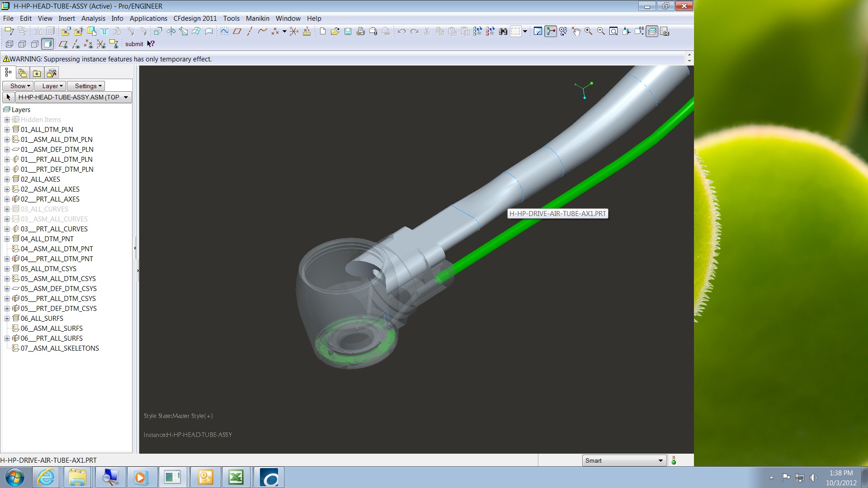The width and height of the screenshot is (868, 488).
Task: Open the Manikin menu
Action: point(257,19)
